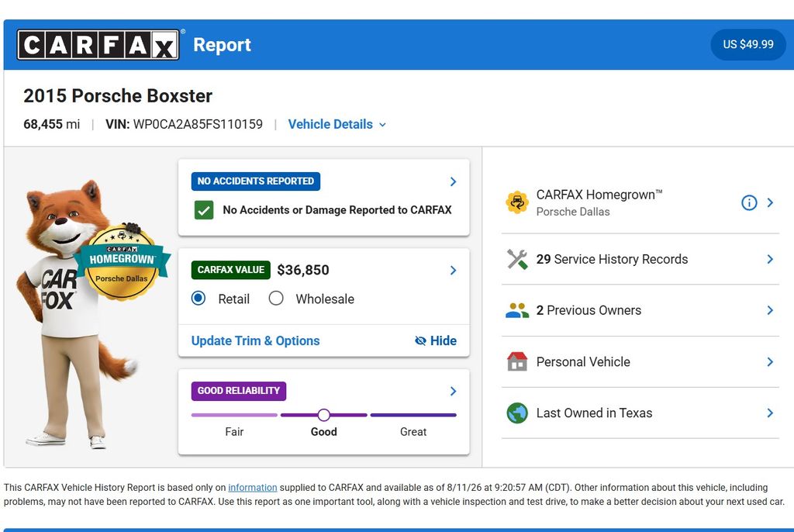Open Service History Records chevron

pos(770,260)
